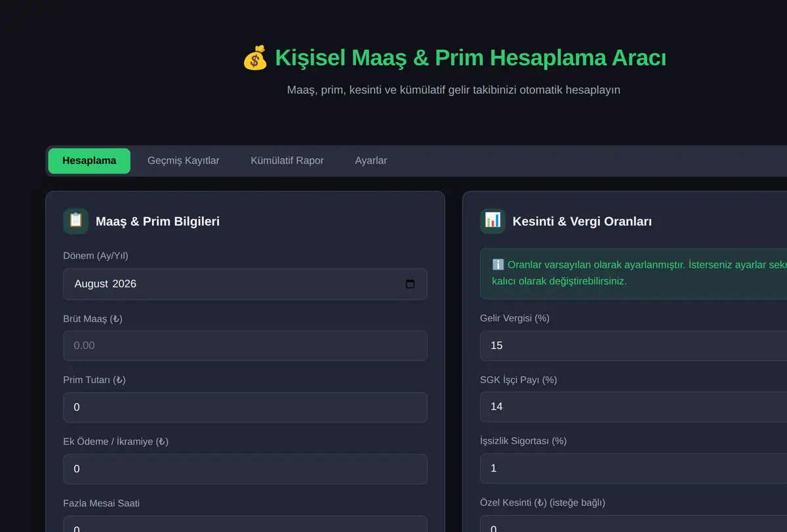Click the clipboard icon beside Maaş & Prim Bilgileri
This screenshot has height=532, width=787.
point(76,221)
